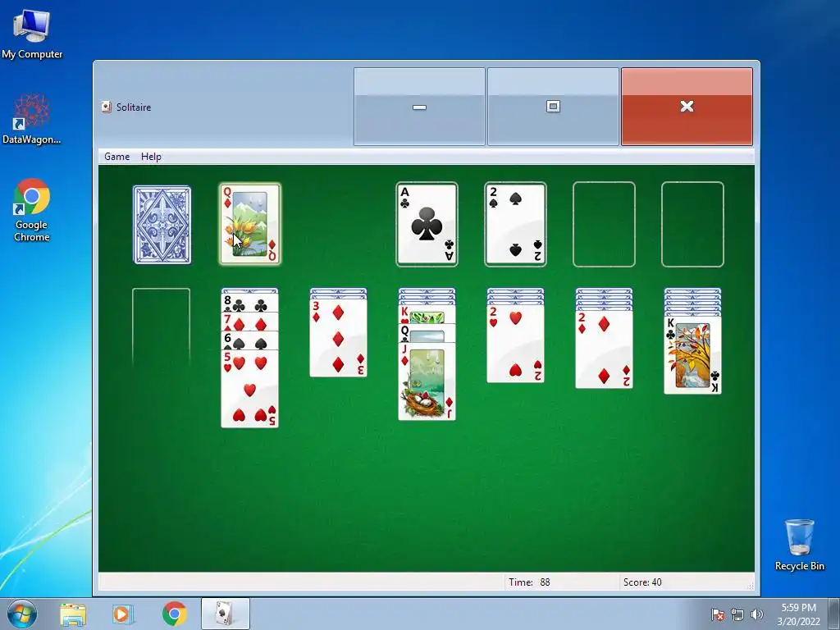Click the taskbar clock showing 5:59 PM
This screenshot has height=630, width=840.
coord(798,614)
